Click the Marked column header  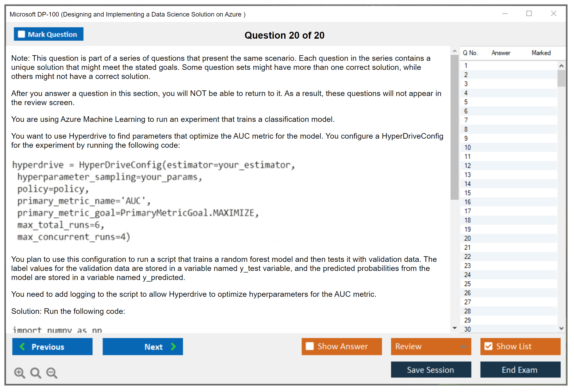coord(541,53)
